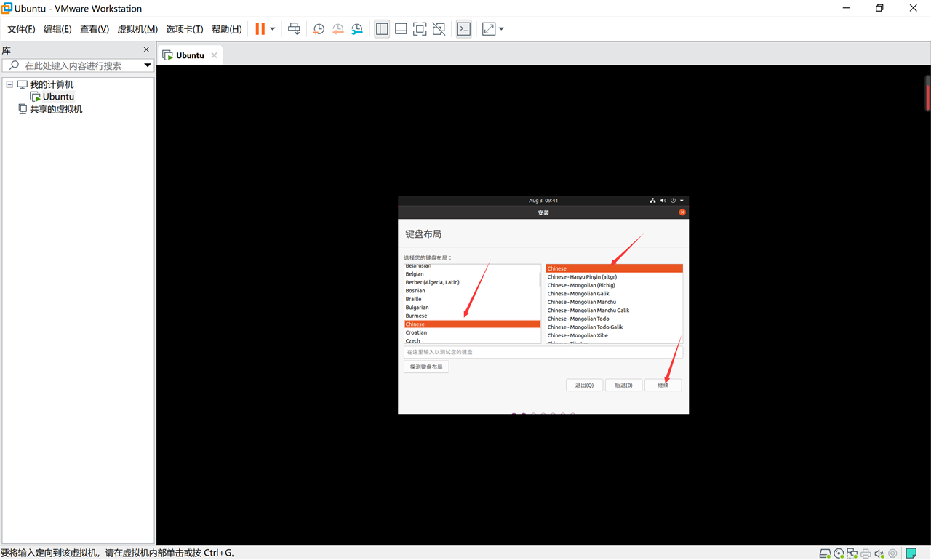Click the 后退(B) button
This screenshot has height=560, width=931.
point(623,385)
